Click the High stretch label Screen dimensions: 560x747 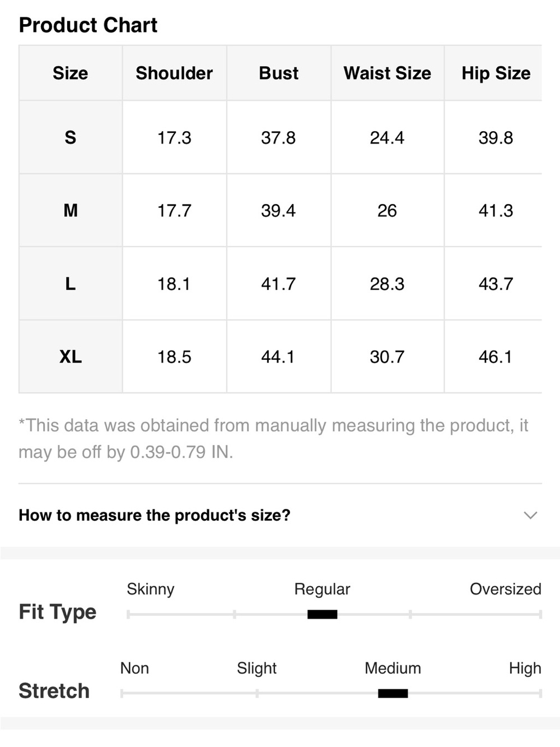coord(525,668)
